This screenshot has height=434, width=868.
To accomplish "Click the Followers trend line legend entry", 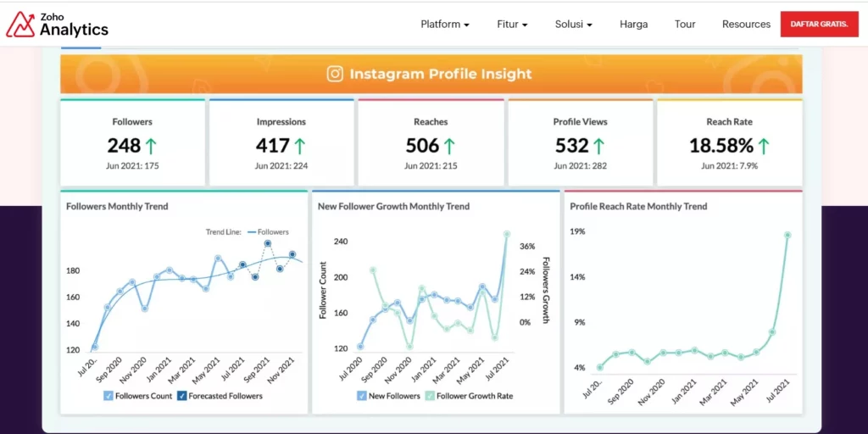I will tap(268, 232).
